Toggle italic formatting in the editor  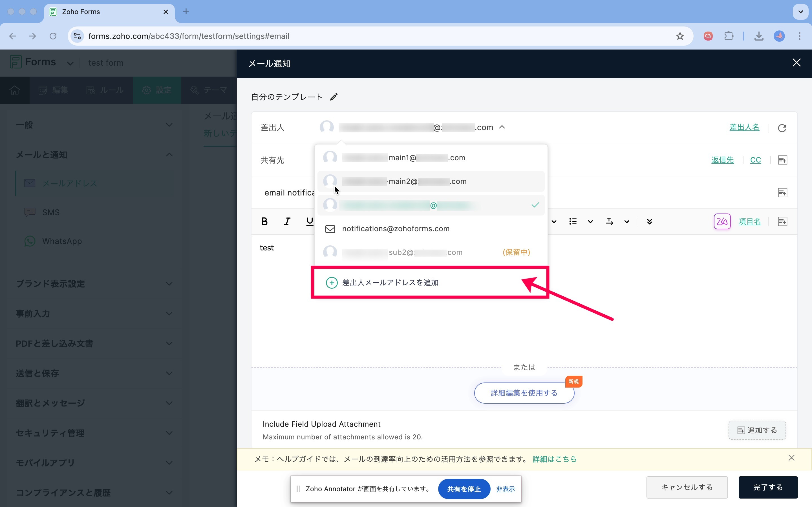(287, 221)
